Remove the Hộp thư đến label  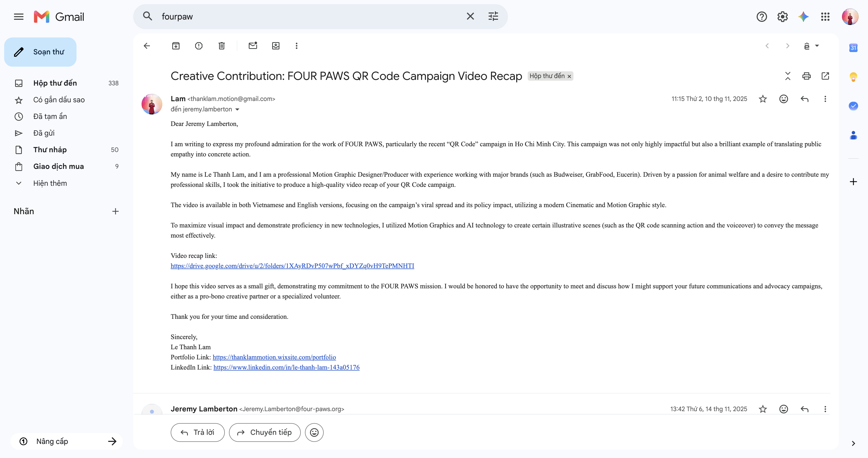point(569,77)
